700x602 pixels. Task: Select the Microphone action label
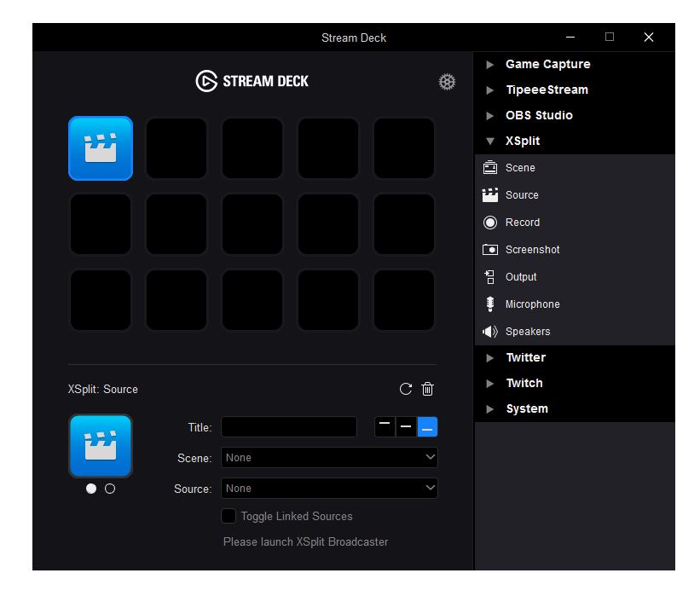click(x=533, y=304)
